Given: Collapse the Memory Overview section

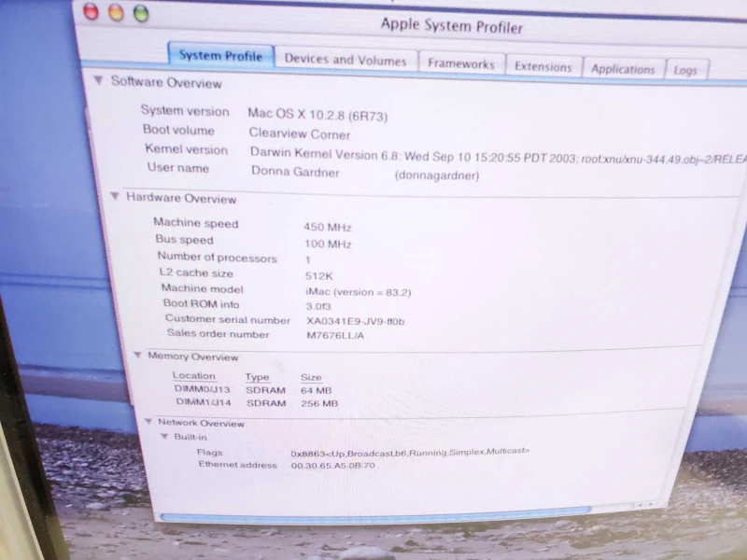Looking at the screenshot, I should point(137,355).
